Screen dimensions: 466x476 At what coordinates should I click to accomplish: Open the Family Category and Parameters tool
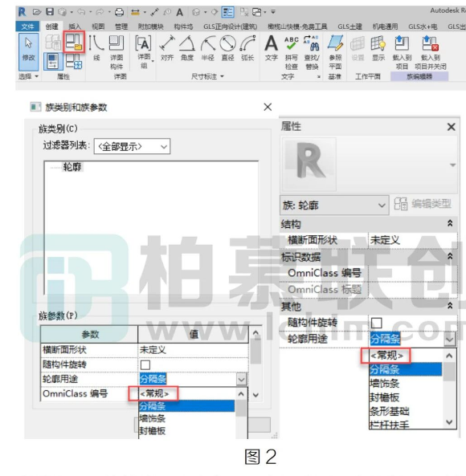[74, 42]
